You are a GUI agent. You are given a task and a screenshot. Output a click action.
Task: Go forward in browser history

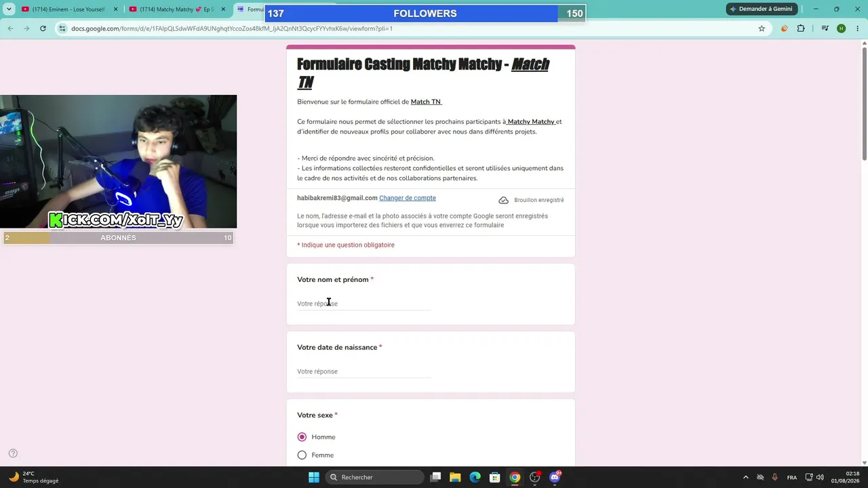click(x=26, y=28)
